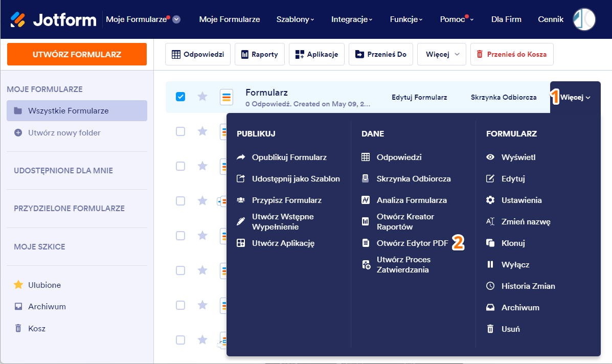
Task: Click Przenieś do Kosza button
Action: click(x=512, y=54)
